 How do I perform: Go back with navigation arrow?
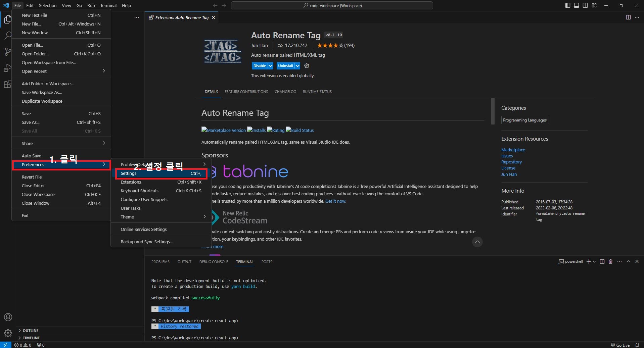(x=215, y=5)
